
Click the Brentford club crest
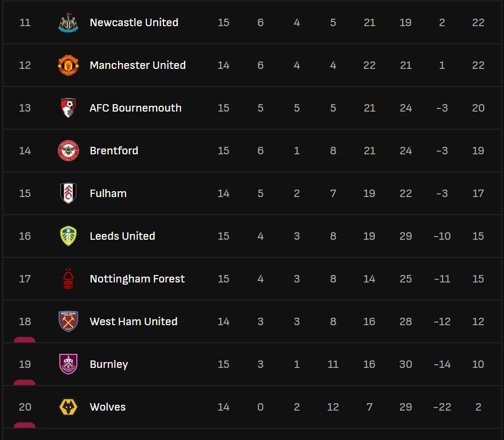(68, 151)
